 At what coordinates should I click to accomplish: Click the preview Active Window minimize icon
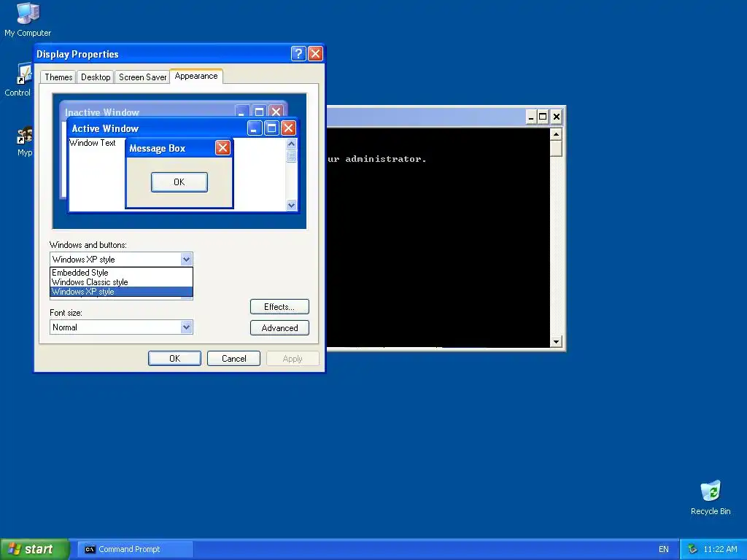point(255,128)
